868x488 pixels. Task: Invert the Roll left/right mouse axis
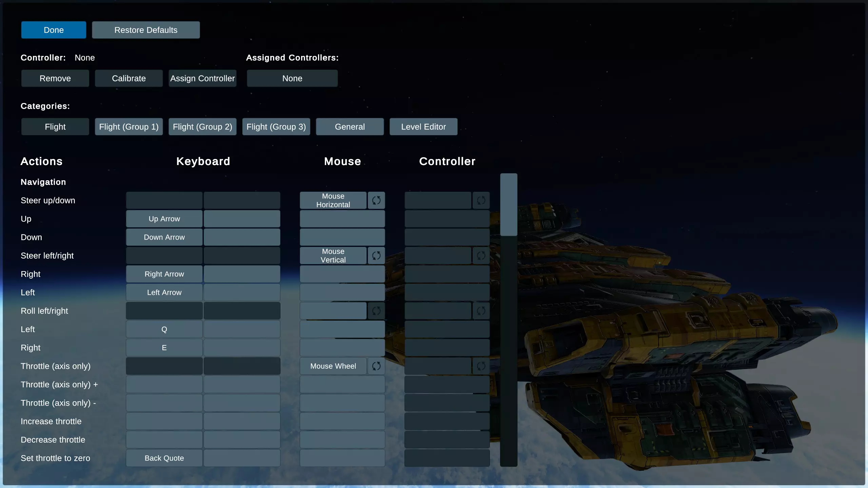376,311
